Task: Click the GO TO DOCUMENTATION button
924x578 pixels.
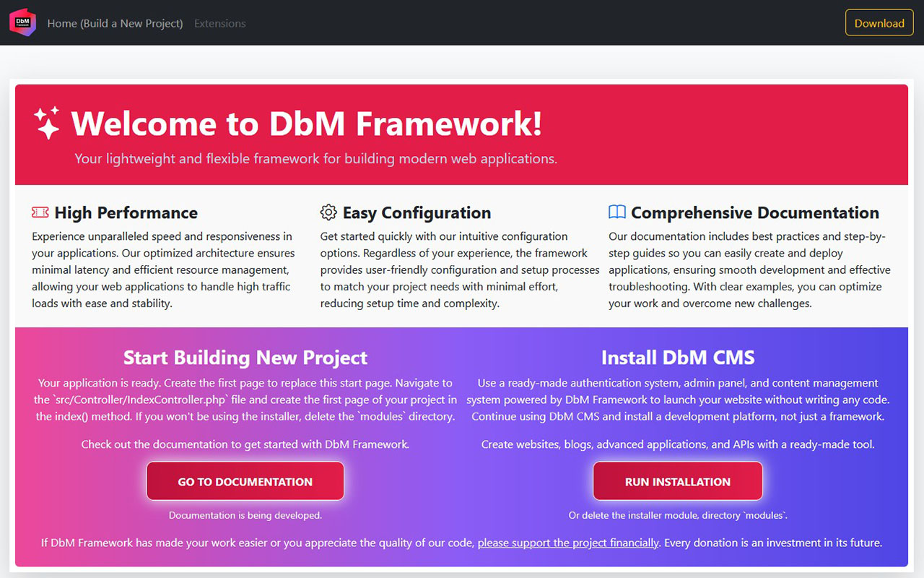Action: coord(245,480)
